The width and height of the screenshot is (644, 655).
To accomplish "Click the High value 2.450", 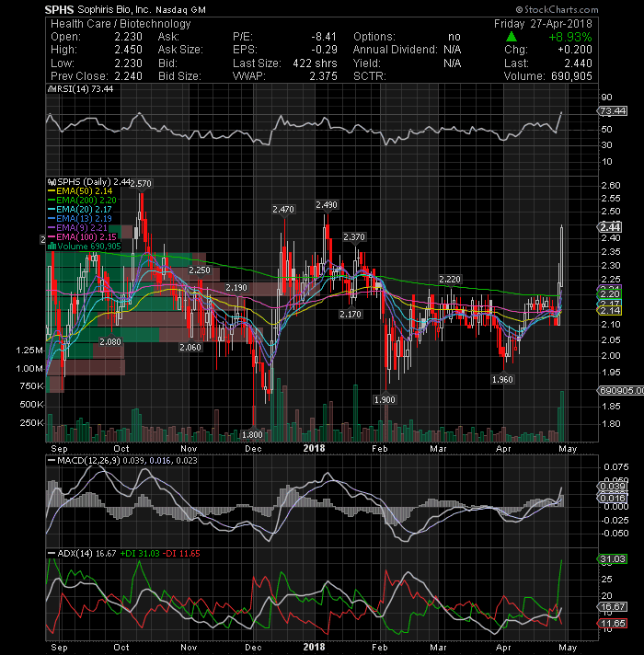I will pos(128,50).
